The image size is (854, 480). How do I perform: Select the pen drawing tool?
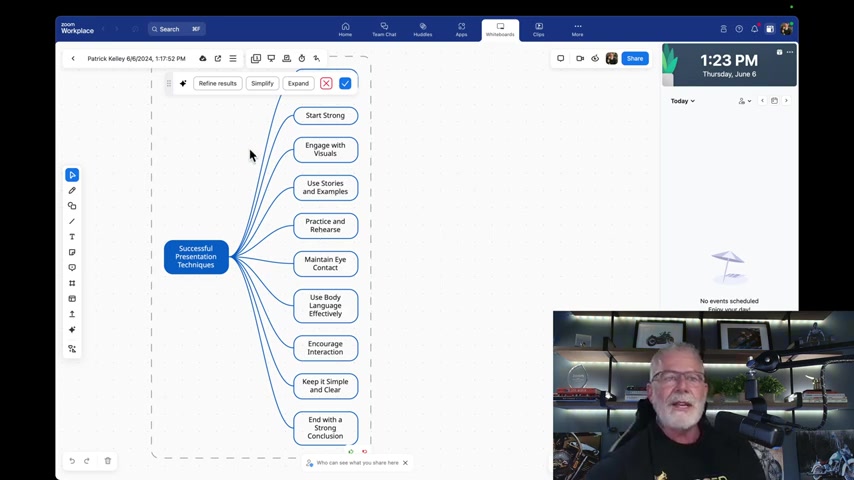[x=72, y=191]
